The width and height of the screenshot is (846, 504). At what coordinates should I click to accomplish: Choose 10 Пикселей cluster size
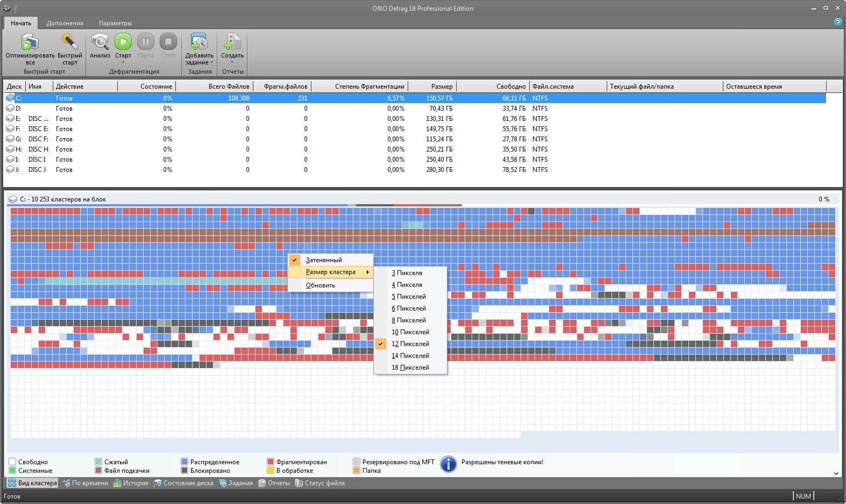pyautogui.click(x=410, y=332)
